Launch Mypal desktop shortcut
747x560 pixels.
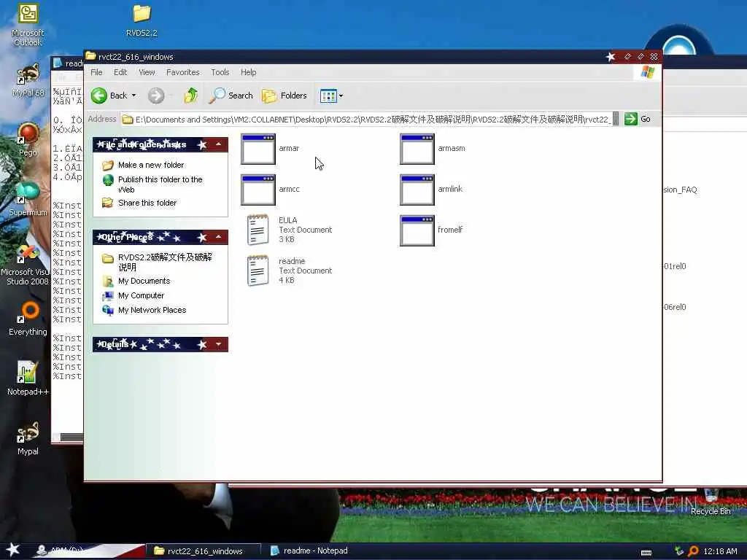28,438
